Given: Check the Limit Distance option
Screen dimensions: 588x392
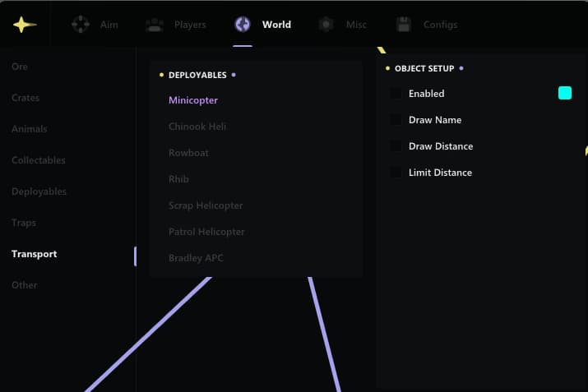Looking at the screenshot, I should pyautogui.click(x=396, y=172).
